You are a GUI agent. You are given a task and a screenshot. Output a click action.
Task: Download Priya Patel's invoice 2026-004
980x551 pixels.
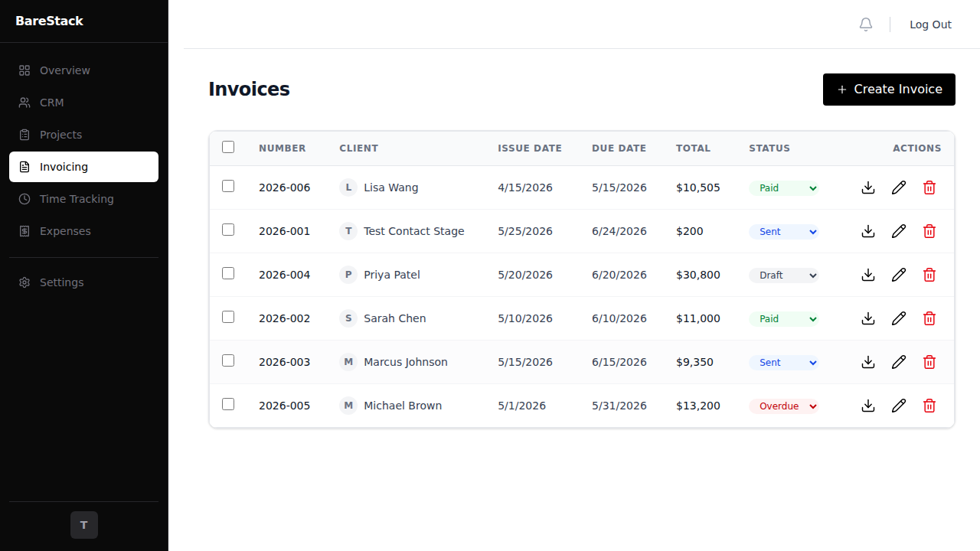[x=868, y=275]
